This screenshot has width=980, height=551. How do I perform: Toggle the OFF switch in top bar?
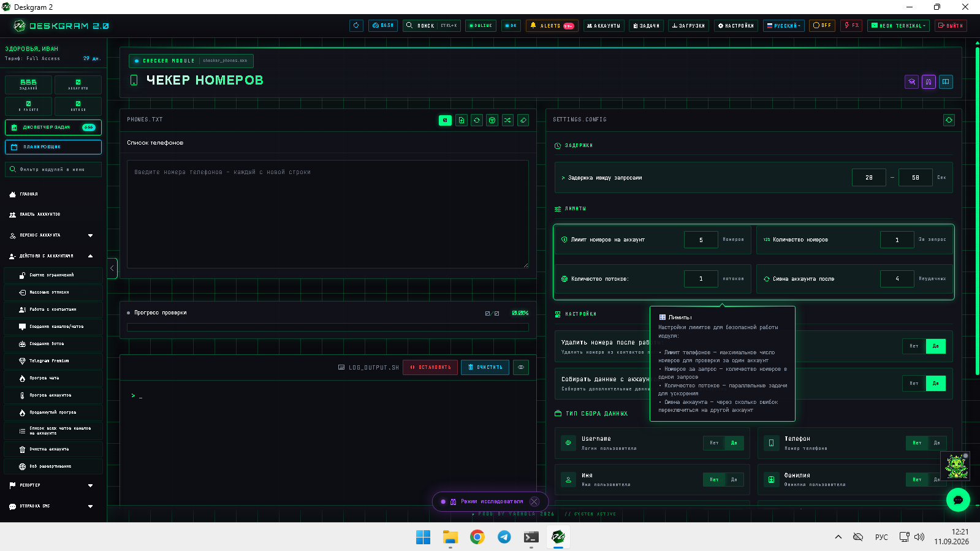tap(822, 26)
